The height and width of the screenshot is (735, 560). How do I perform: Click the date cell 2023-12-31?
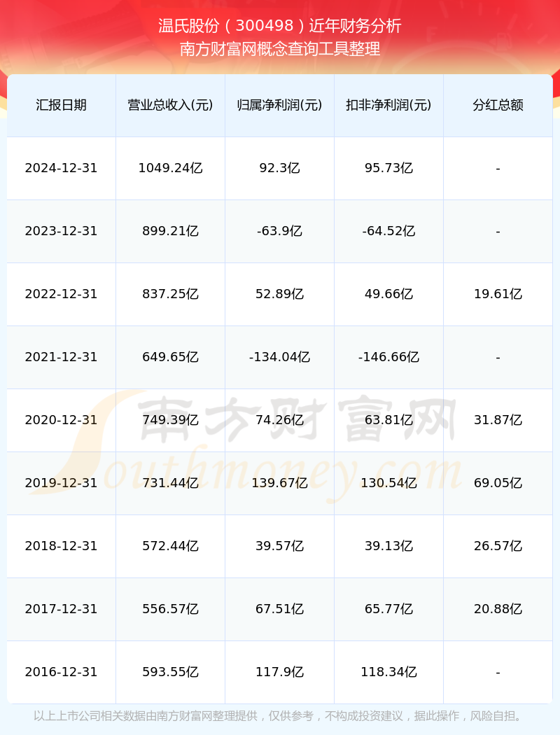coord(62,231)
